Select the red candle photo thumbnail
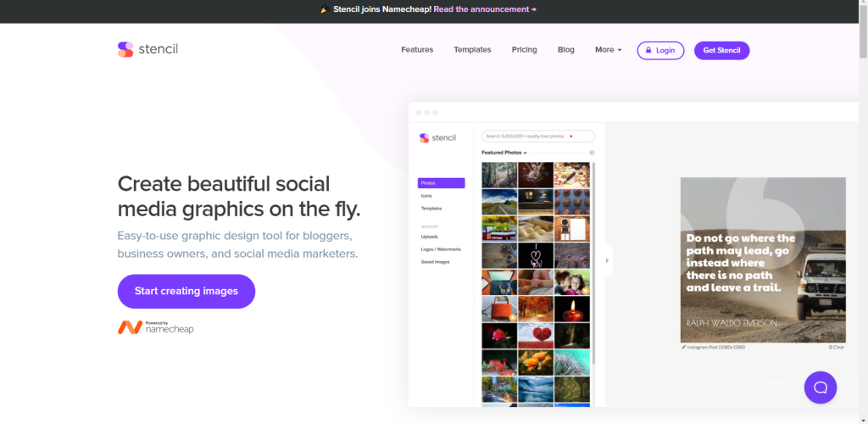 point(572,310)
